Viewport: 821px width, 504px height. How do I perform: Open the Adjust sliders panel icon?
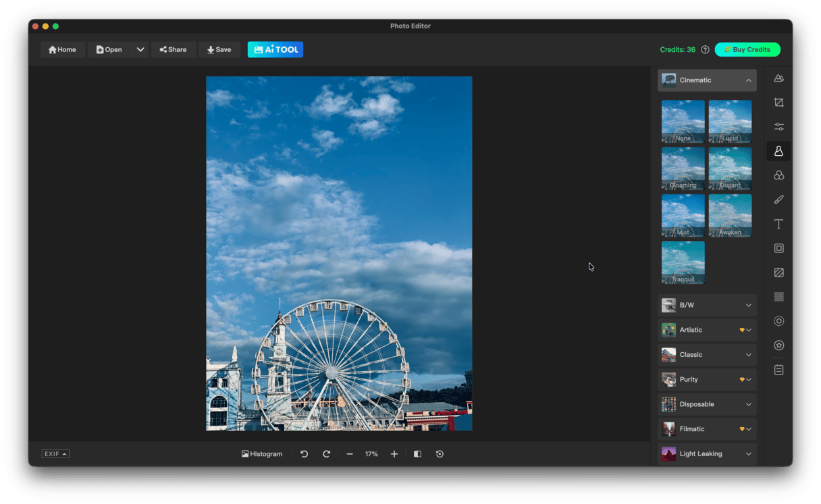[778, 127]
